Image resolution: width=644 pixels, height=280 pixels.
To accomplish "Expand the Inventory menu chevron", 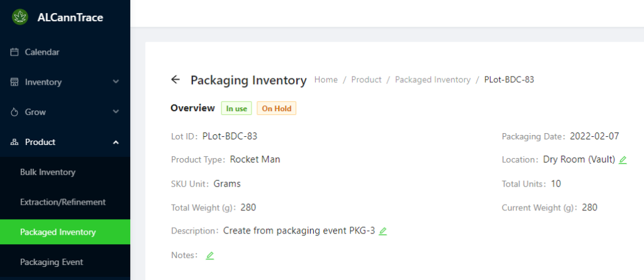I will click(x=116, y=82).
